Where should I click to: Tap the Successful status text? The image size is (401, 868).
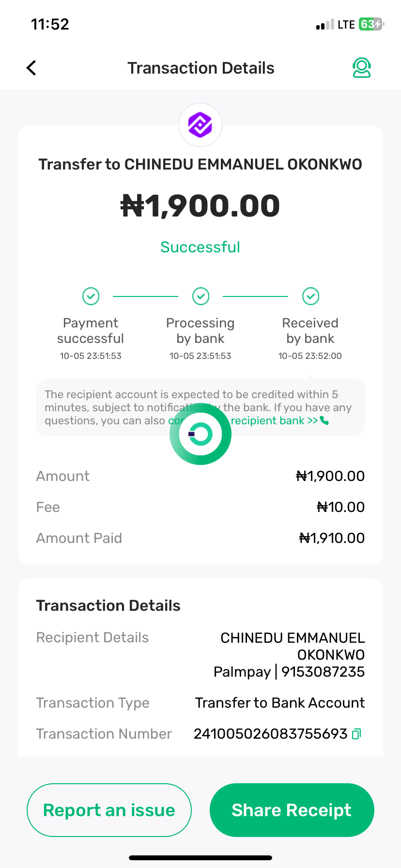200,247
